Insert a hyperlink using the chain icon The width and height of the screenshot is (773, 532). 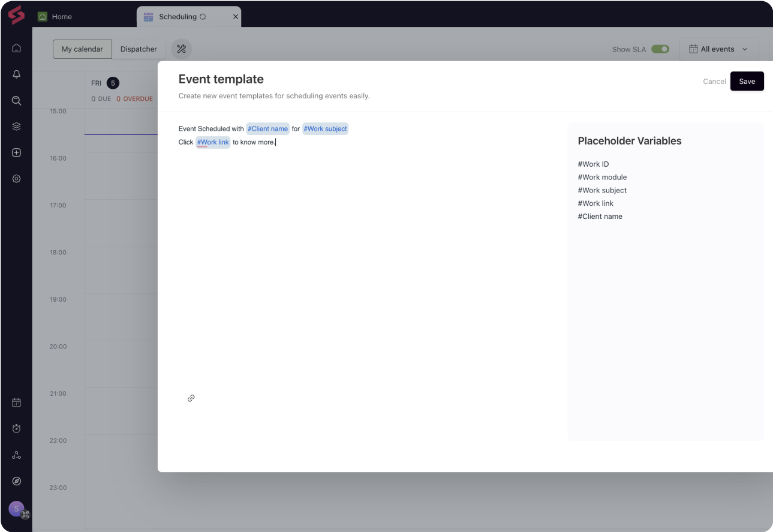pyautogui.click(x=191, y=398)
